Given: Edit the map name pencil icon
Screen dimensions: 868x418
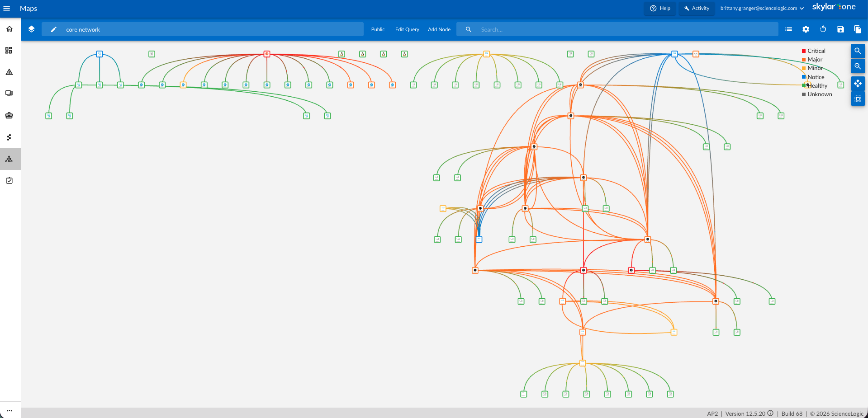Looking at the screenshot, I should click(x=53, y=29).
